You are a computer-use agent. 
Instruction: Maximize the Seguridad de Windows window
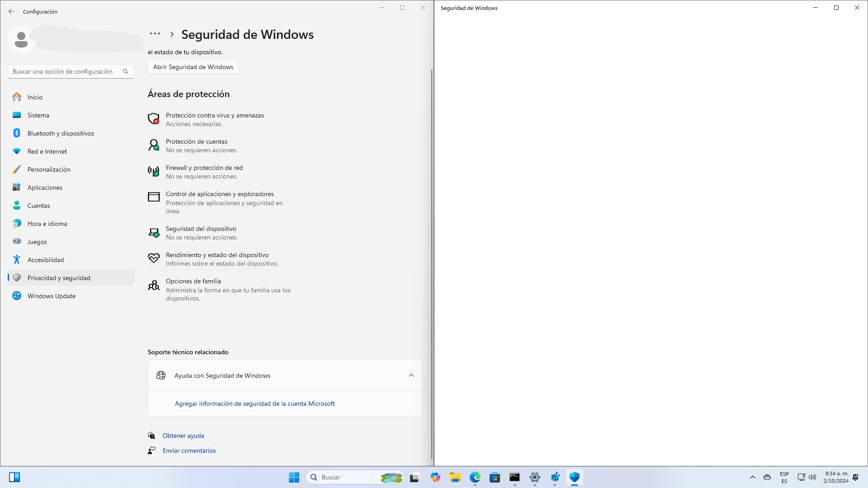tap(836, 8)
